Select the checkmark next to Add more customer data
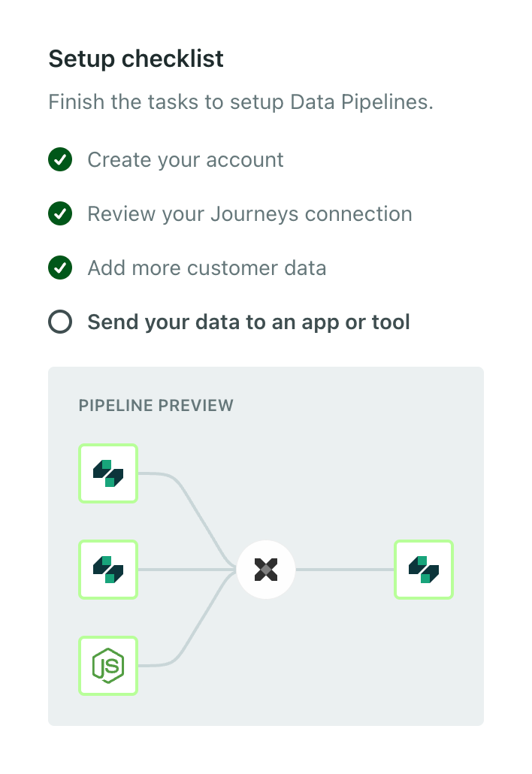 click(x=60, y=268)
